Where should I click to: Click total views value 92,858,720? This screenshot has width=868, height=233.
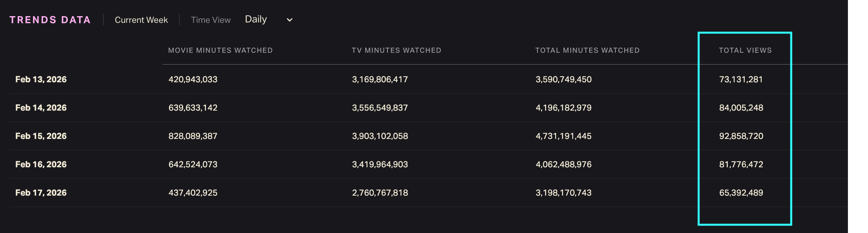[x=741, y=136]
